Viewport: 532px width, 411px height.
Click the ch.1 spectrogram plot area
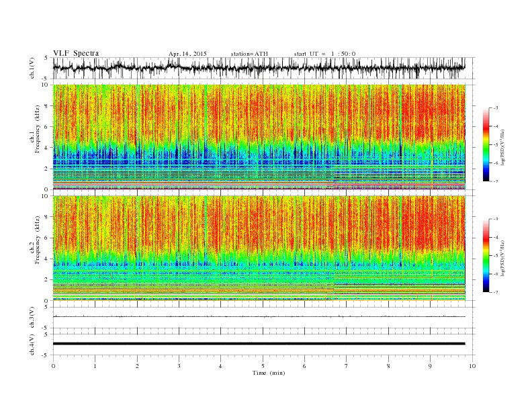259,137
